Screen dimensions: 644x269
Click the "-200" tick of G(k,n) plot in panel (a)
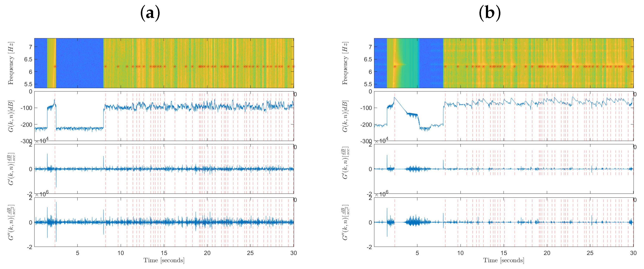click(x=26, y=125)
